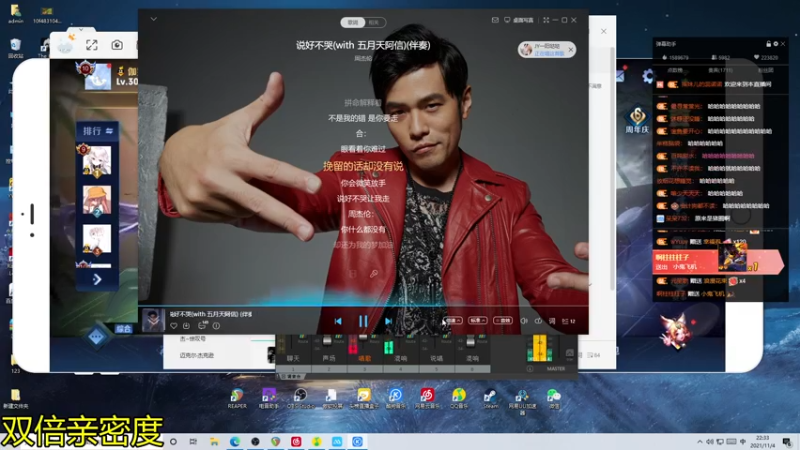Click the MASTER level meter

(539, 348)
